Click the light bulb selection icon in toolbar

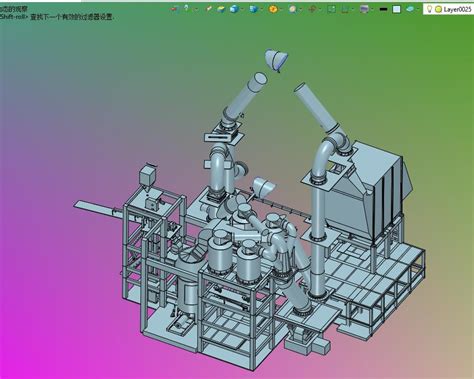(x=186, y=8)
